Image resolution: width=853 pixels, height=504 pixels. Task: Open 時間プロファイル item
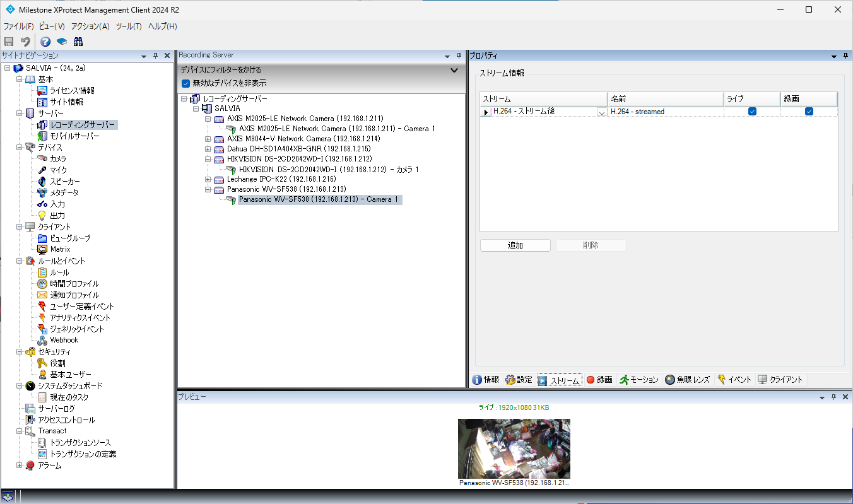tap(74, 284)
